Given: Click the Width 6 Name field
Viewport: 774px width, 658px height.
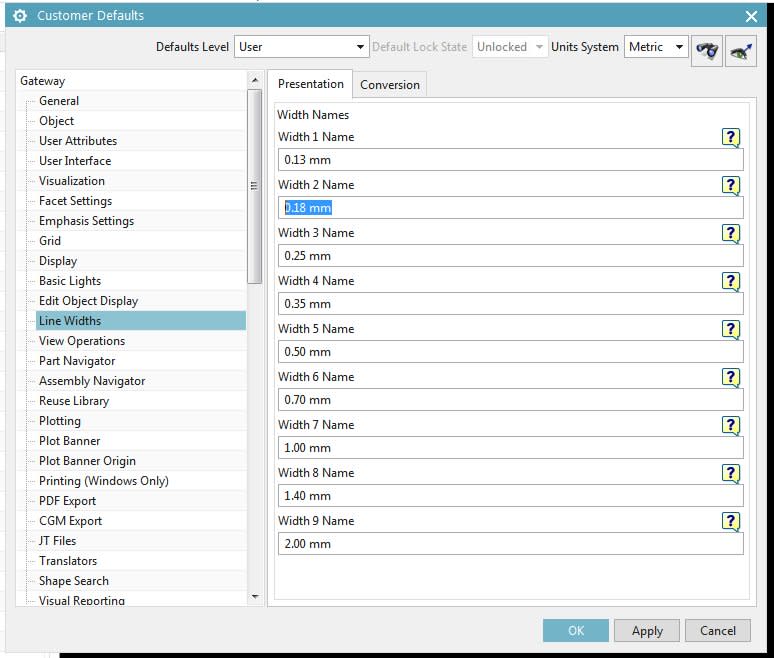Looking at the screenshot, I should coord(510,400).
